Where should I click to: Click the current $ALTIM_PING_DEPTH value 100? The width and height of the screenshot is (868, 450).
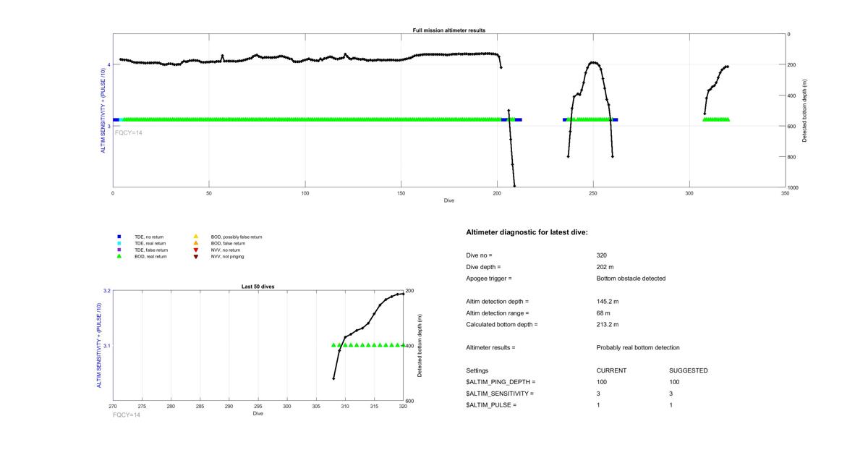tap(602, 382)
